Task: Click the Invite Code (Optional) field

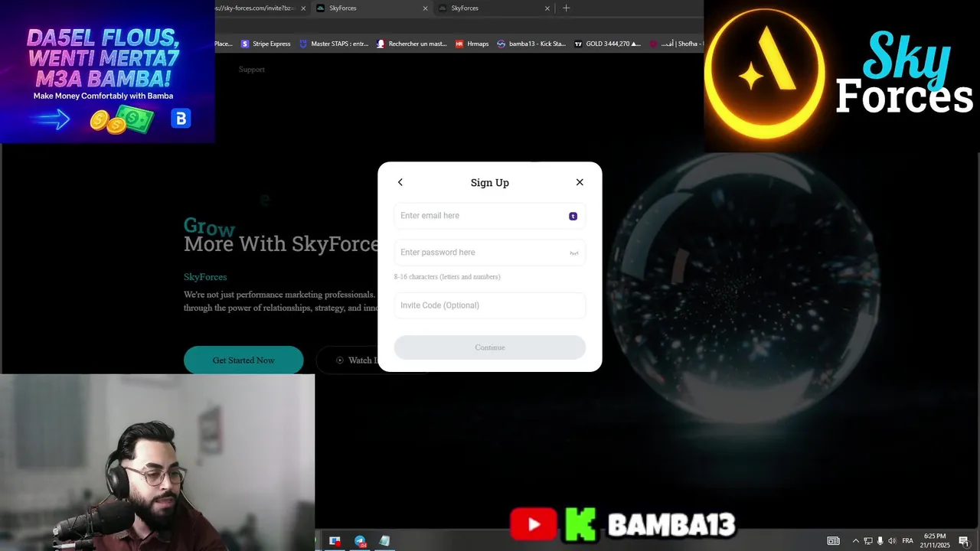Action: coord(490,305)
